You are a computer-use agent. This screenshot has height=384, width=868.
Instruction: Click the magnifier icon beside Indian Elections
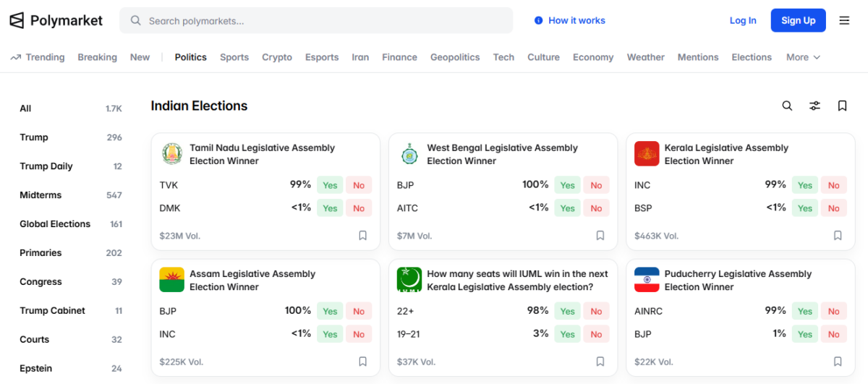coord(787,106)
